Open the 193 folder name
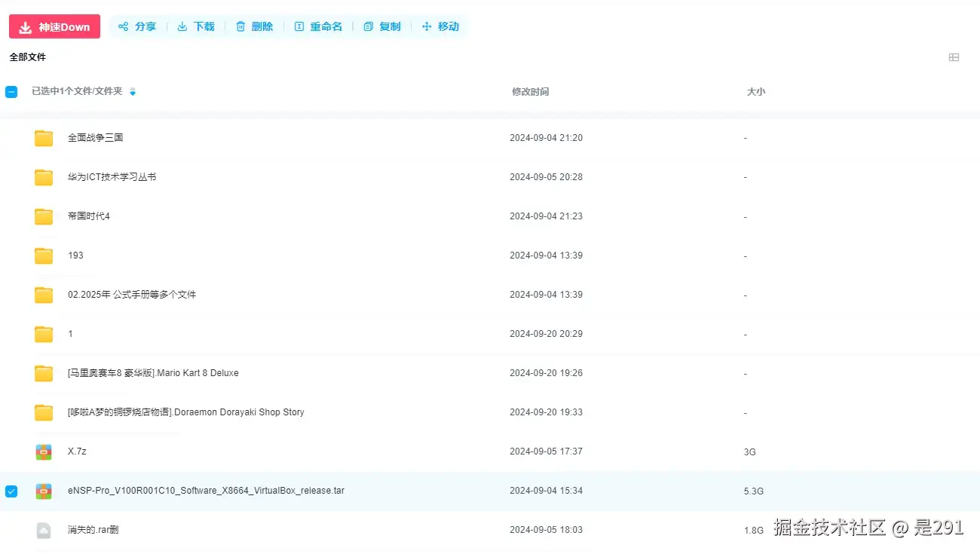The image size is (980, 554). point(75,256)
